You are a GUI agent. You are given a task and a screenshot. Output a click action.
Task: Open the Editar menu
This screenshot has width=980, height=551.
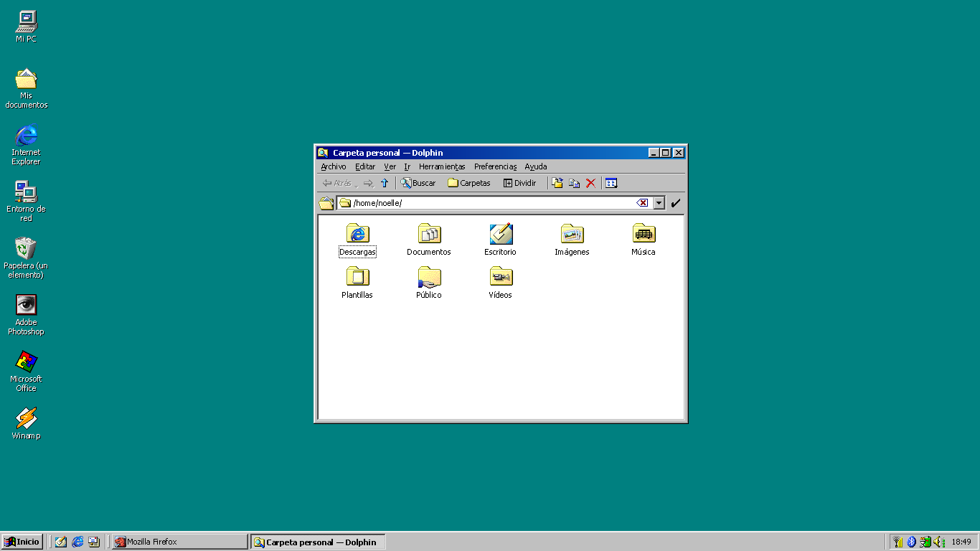click(365, 166)
